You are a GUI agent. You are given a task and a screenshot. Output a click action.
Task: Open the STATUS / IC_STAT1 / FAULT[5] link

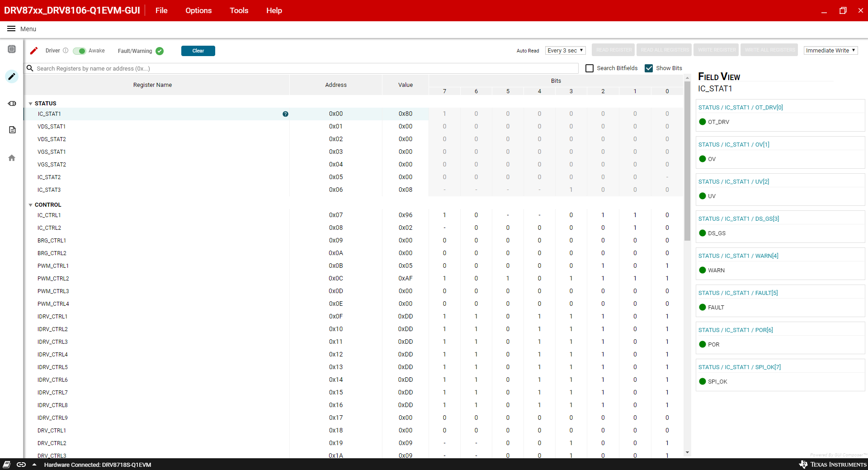pos(738,293)
